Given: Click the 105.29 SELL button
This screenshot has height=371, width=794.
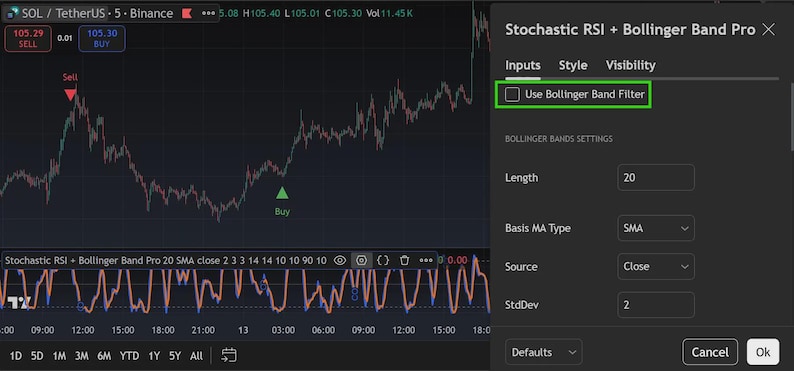Looking at the screenshot, I should point(28,38).
